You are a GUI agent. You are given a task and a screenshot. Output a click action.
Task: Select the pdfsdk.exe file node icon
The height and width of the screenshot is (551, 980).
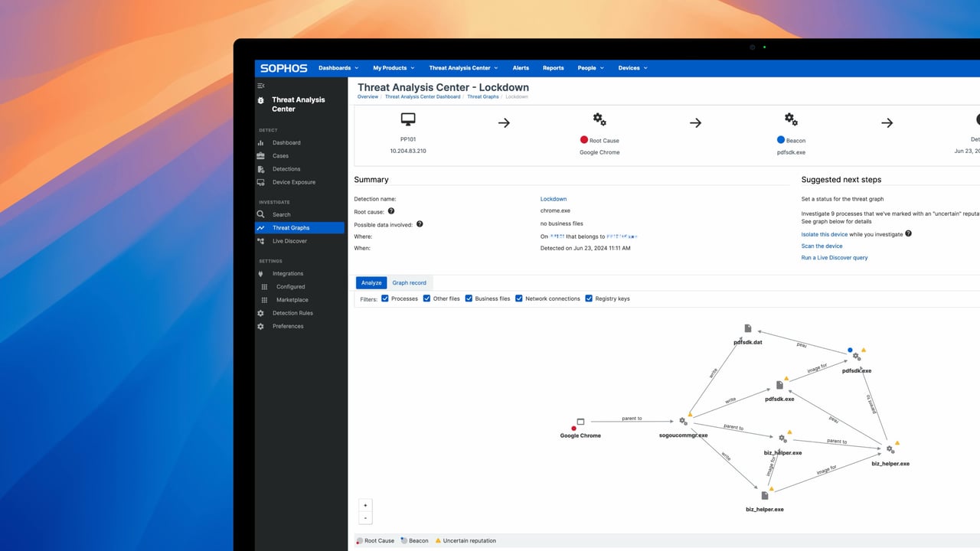coord(779,385)
